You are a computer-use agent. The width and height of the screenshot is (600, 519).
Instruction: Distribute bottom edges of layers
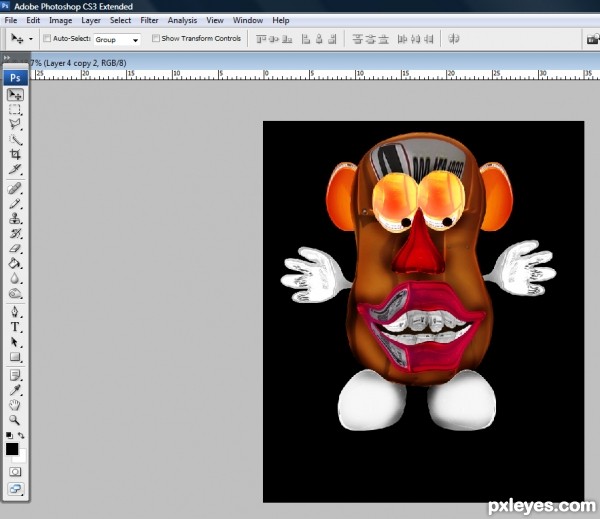tap(383, 39)
